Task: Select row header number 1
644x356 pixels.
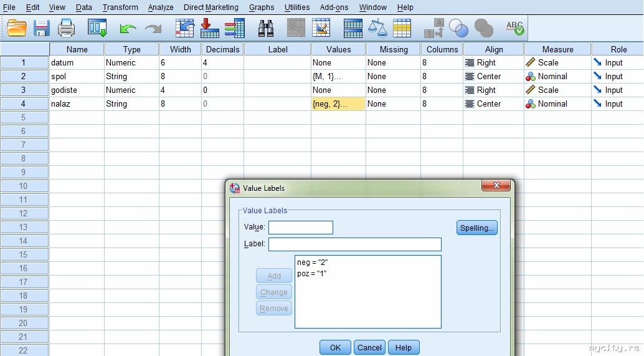Action: [x=24, y=62]
